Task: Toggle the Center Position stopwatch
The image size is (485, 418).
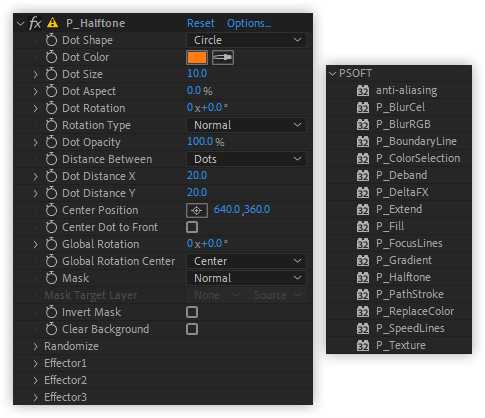Action: coord(51,210)
